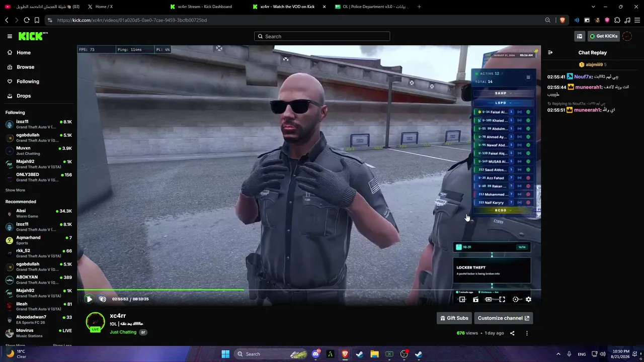Click the Just Chatting category link
The width and height of the screenshot is (644, 362).
(123, 332)
